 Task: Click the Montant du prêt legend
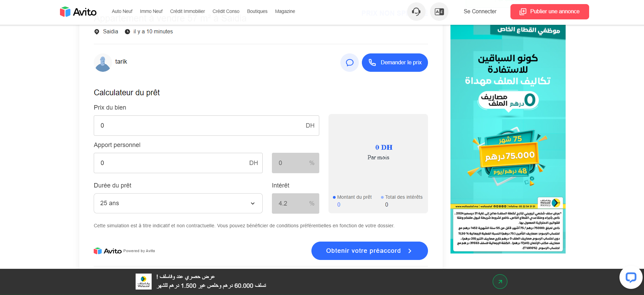click(352, 197)
